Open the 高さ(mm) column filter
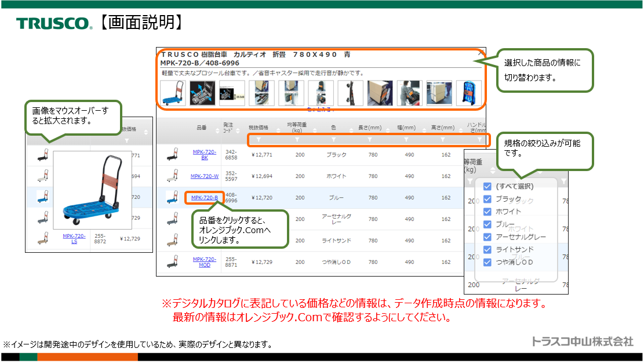The width and height of the screenshot is (644, 363). 443,140
